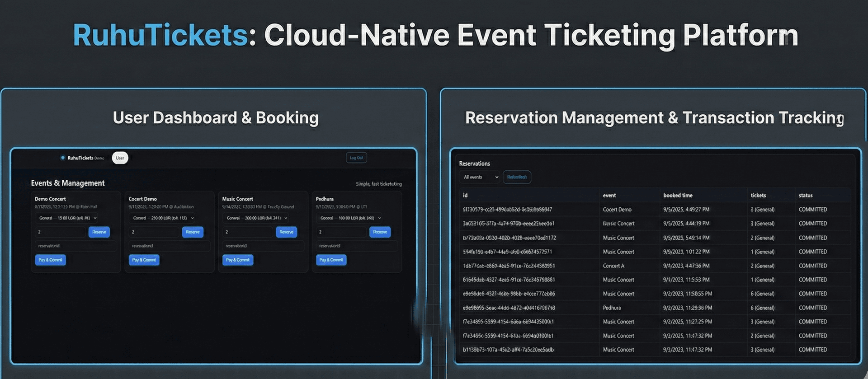Open the Demo Concert ticket type dropdown
Viewport: 868px width, 379px height.
(x=67, y=218)
